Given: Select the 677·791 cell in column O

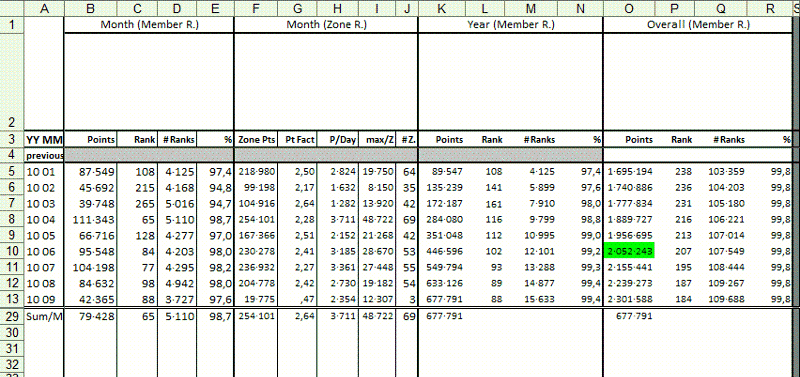Looking at the screenshot, I should pos(629,316).
